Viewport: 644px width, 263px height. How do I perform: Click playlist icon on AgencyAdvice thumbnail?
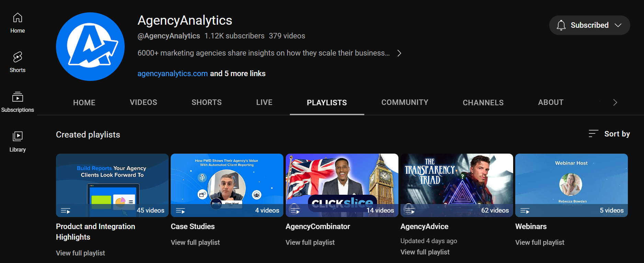point(410,211)
